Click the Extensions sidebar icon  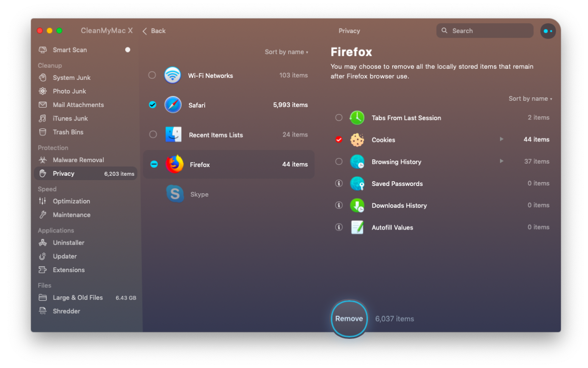coord(43,270)
